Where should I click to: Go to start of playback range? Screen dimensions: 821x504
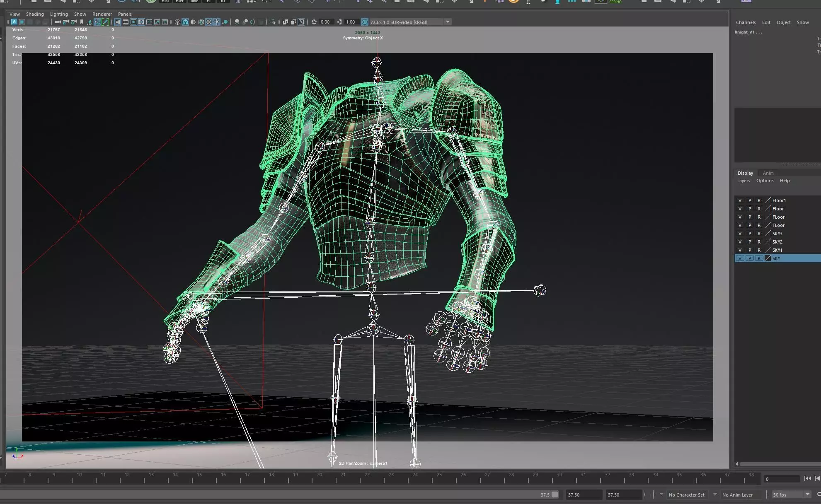tap(807, 478)
